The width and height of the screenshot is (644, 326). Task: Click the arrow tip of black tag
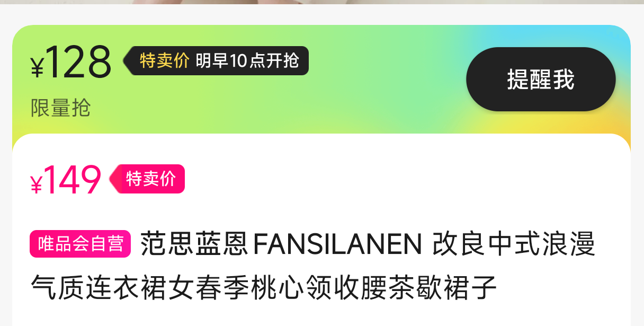(x=126, y=60)
